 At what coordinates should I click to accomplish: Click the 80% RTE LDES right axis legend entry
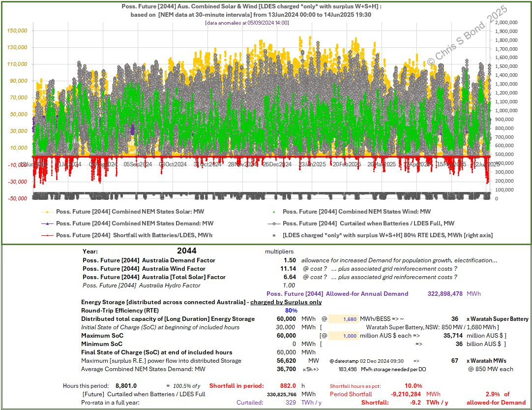click(383, 235)
